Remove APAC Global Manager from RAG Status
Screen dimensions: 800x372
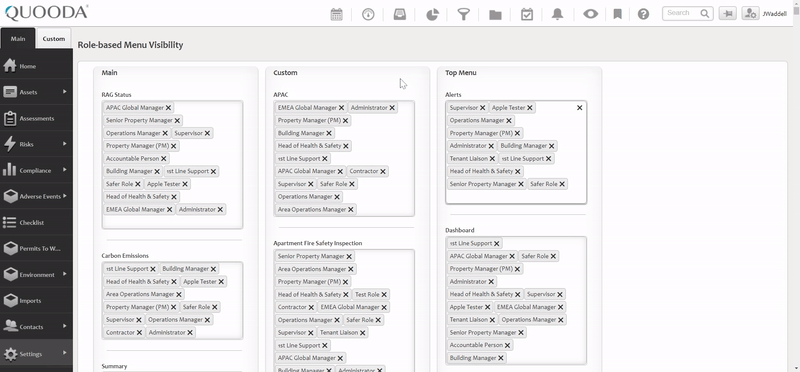168,108
